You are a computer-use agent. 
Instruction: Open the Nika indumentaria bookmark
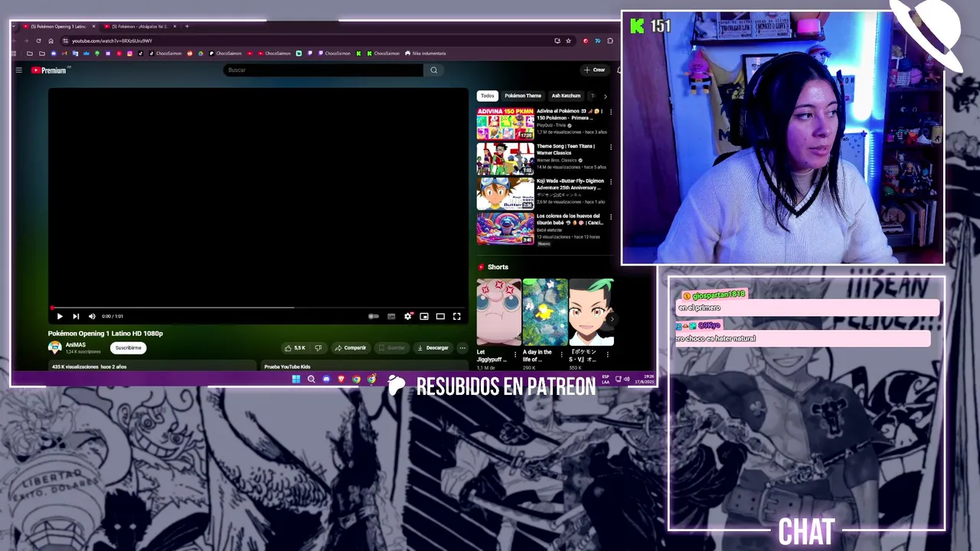click(425, 54)
